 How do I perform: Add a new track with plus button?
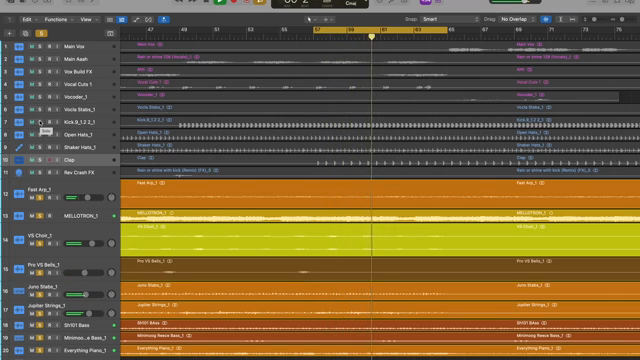coord(9,33)
